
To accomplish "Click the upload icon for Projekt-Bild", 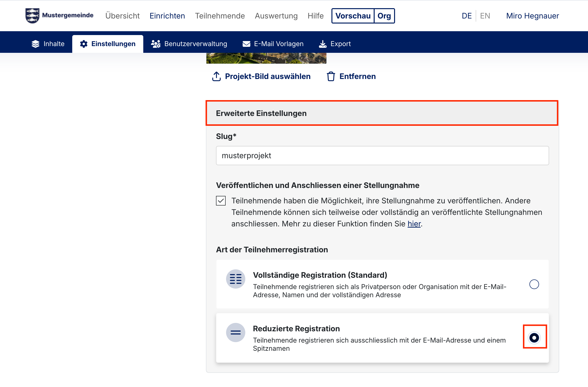I will pyautogui.click(x=216, y=76).
